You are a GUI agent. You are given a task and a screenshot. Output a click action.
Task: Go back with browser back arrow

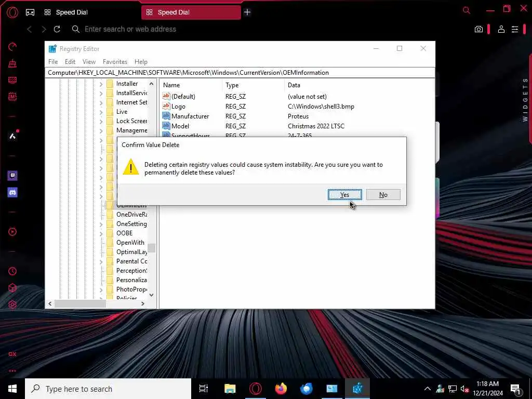coord(30,29)
